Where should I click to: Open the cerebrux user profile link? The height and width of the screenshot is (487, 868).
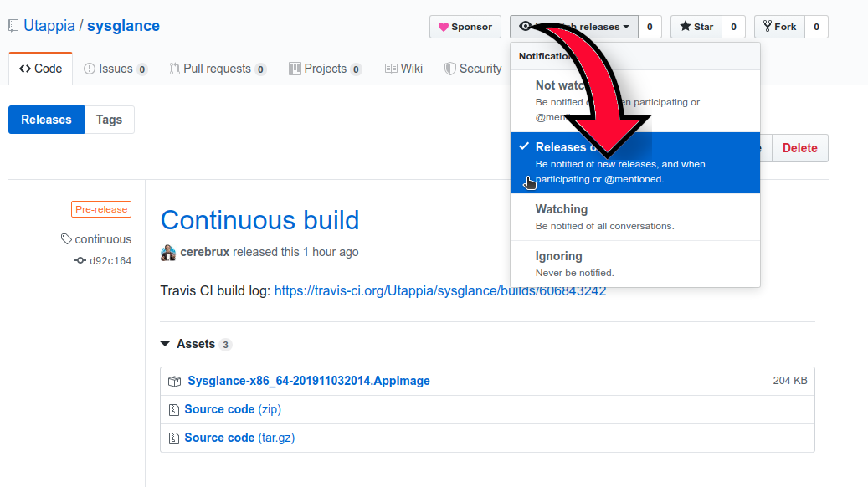(205, 252)
